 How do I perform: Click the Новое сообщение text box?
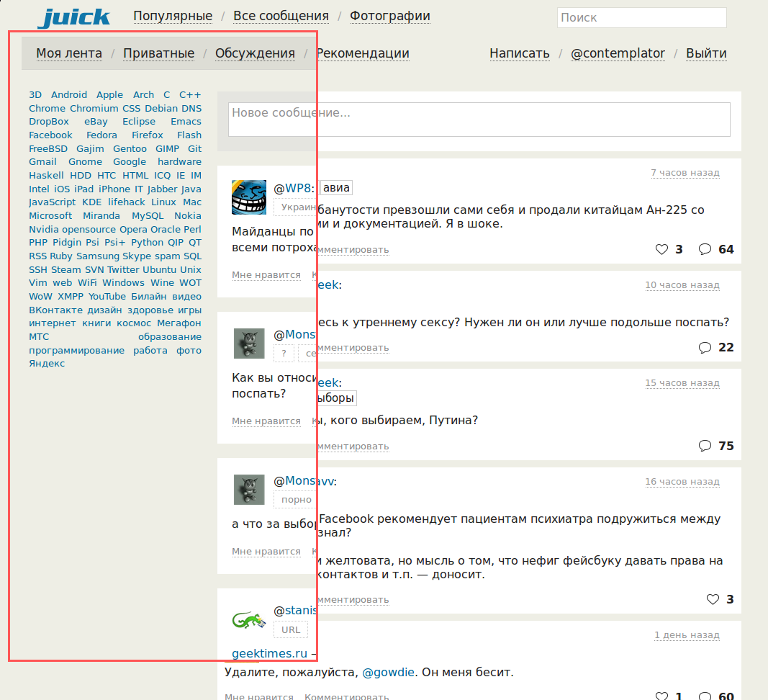pos(479,120)
